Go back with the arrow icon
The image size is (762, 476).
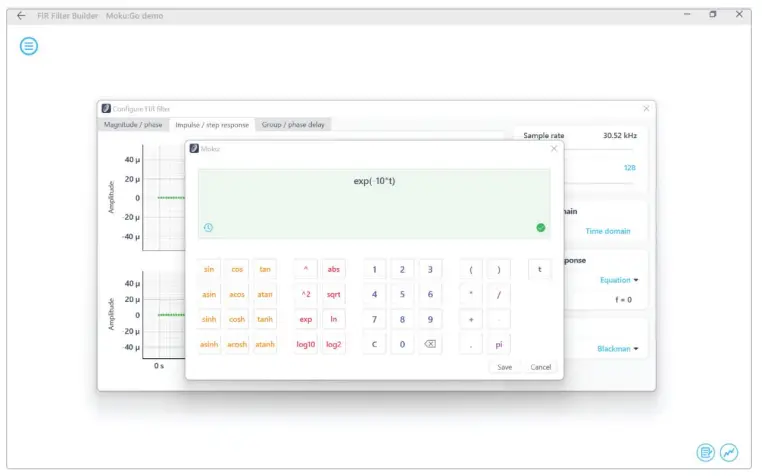[21, 16]
